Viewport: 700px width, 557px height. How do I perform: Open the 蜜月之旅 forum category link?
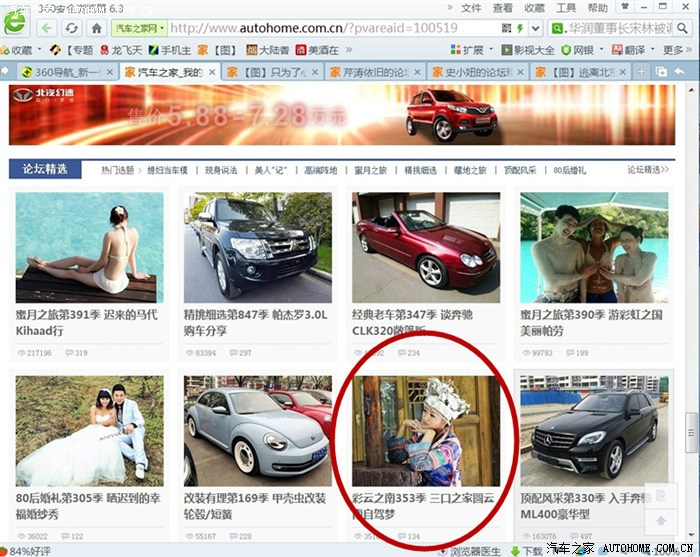369,171
